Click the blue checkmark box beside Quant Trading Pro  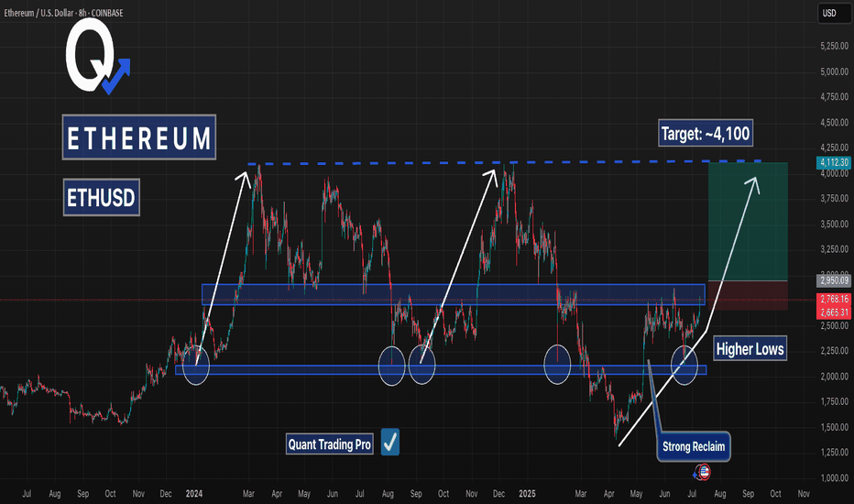[x=390, y=442]
